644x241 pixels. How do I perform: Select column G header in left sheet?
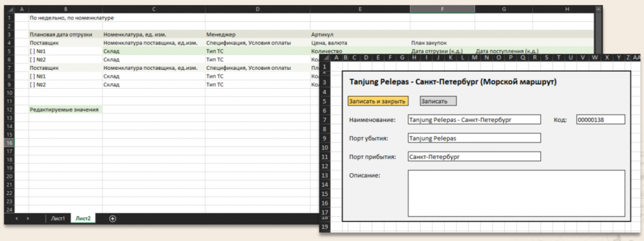(504, 9)
